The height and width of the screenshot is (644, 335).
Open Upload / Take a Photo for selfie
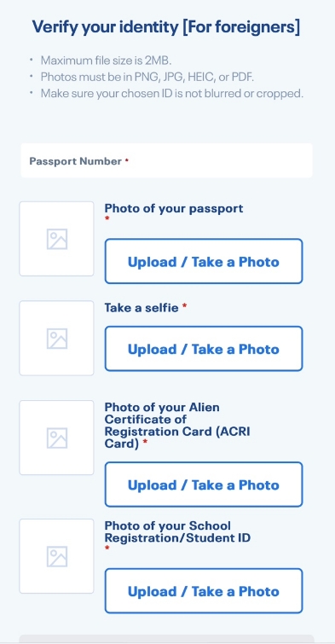204,349
